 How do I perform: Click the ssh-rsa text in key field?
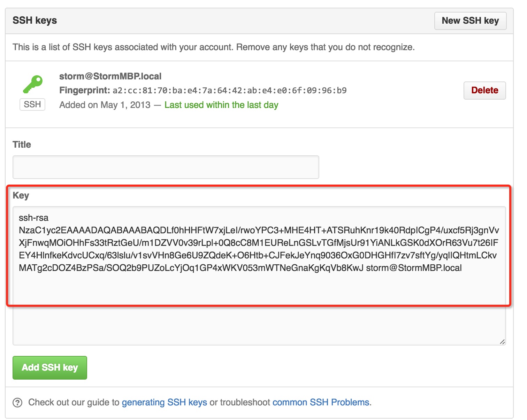point(33,218)
